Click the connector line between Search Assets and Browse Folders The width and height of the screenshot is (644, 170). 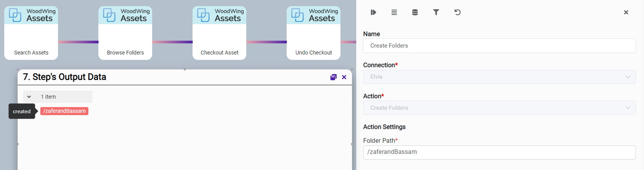tap(78, 42)
